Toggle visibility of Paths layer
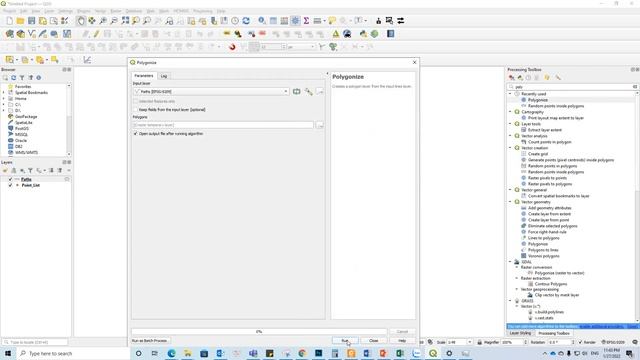This screenshot has height=360, width=640. pyautogui.click(x=10, y=180)
